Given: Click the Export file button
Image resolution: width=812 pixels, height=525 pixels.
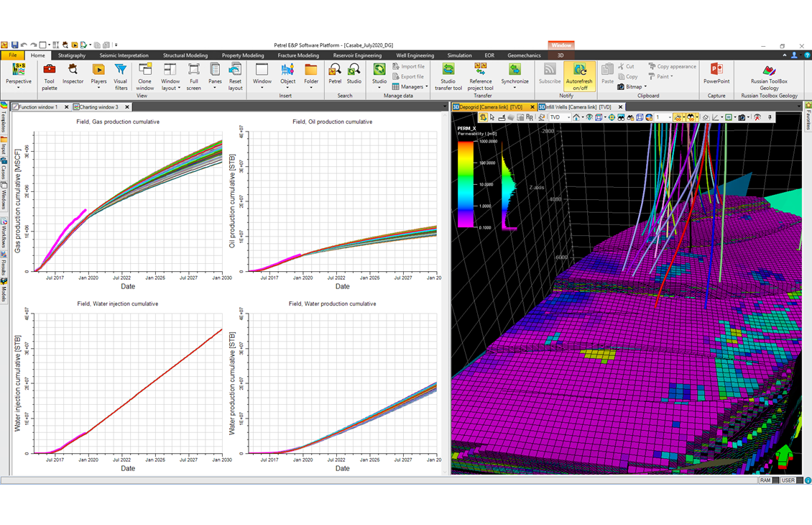Looking at the screenshot, I should 407,76.
